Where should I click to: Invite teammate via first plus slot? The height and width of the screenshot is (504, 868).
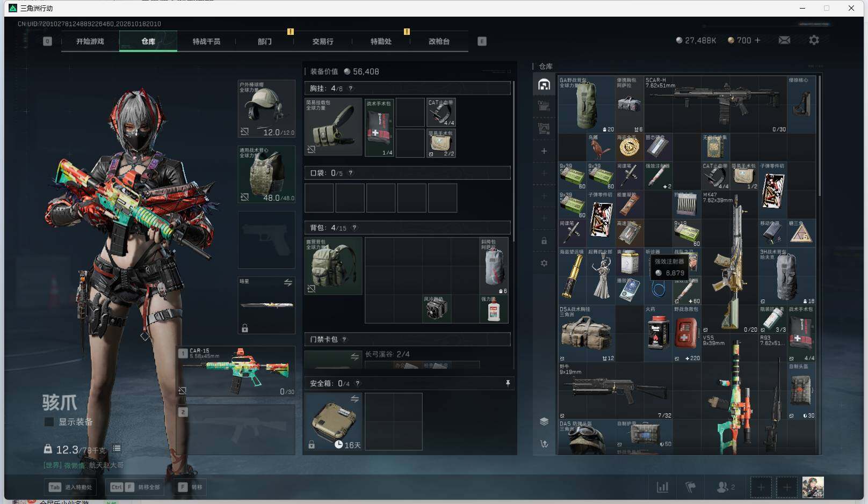click(761, 487)
